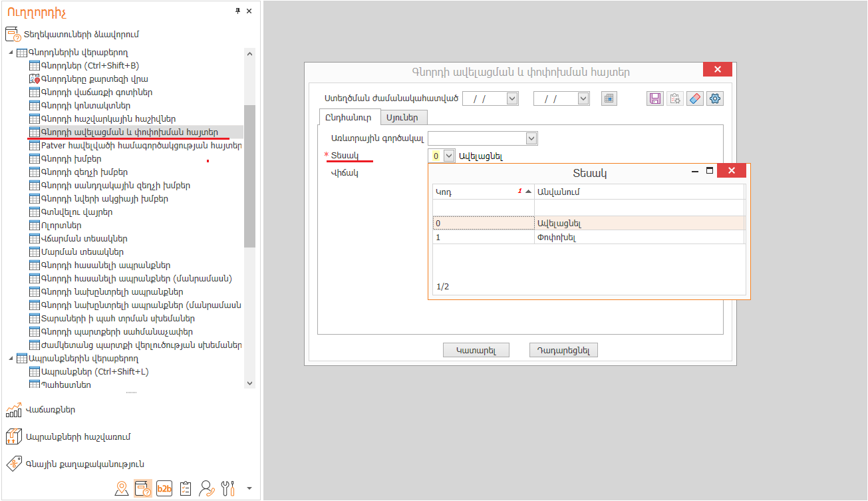Minimize the Տեսակ popup window

pyautogui.click(x=695, y=172)
